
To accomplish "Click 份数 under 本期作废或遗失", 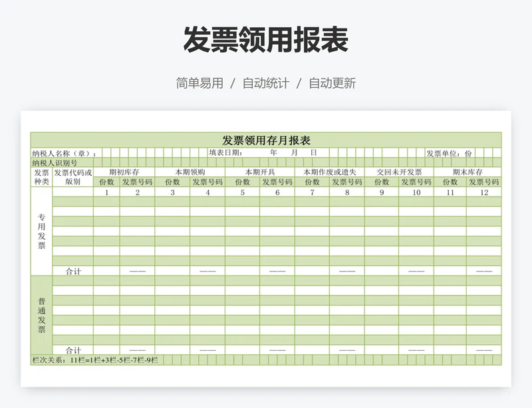I will (312, 182).
